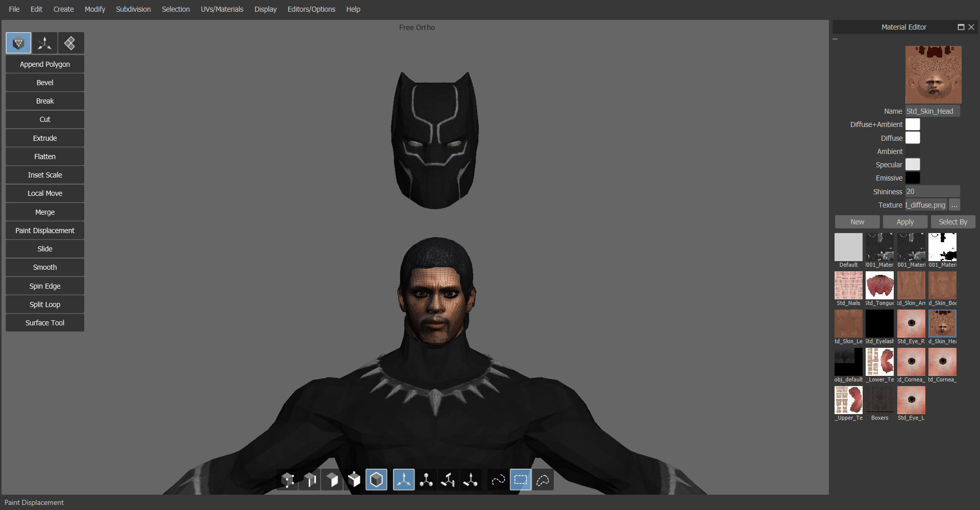Activate the Flatten tool
The image size is (980, 510).
(x=45, y=157)
